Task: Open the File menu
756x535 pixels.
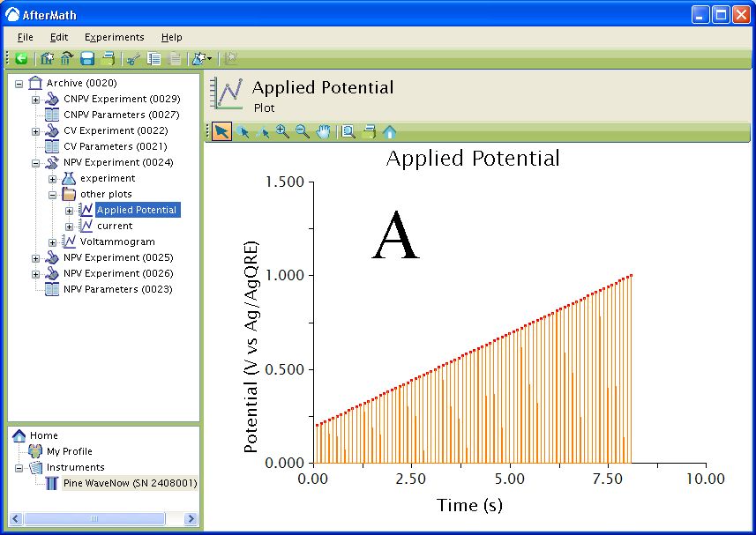Action: click(x=25, y=37)
